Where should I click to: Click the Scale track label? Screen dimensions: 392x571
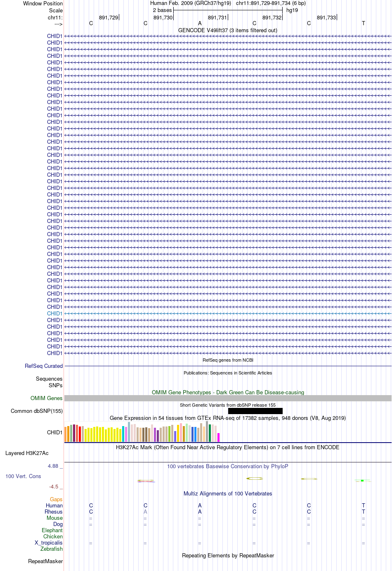56,10
